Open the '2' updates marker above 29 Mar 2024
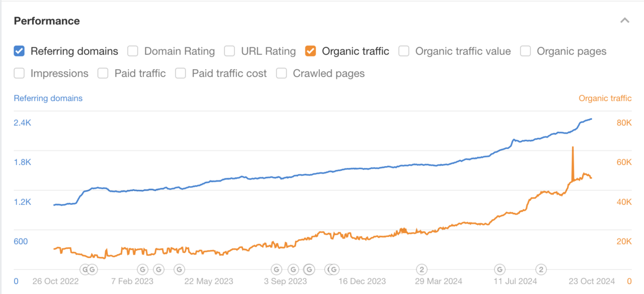644x294 pixels. (x=422, y=269)
